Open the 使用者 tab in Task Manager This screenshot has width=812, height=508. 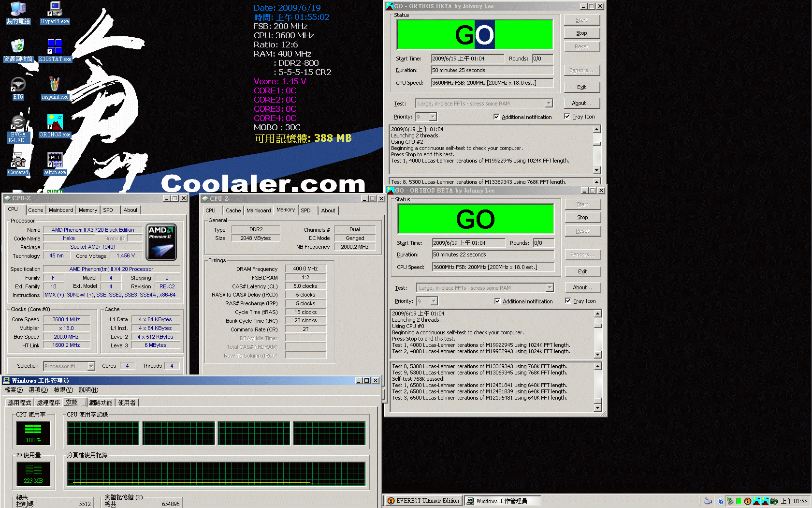(x=127, y=403)
